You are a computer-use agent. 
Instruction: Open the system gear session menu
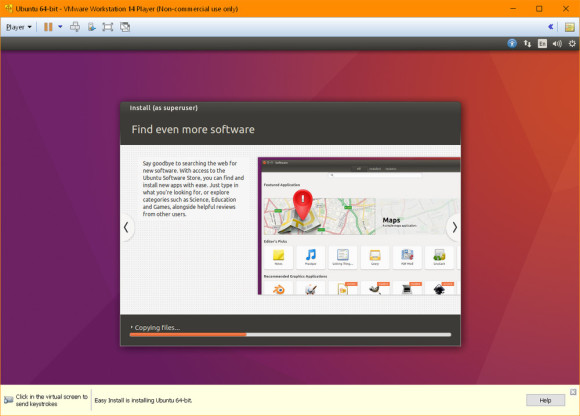572,44
